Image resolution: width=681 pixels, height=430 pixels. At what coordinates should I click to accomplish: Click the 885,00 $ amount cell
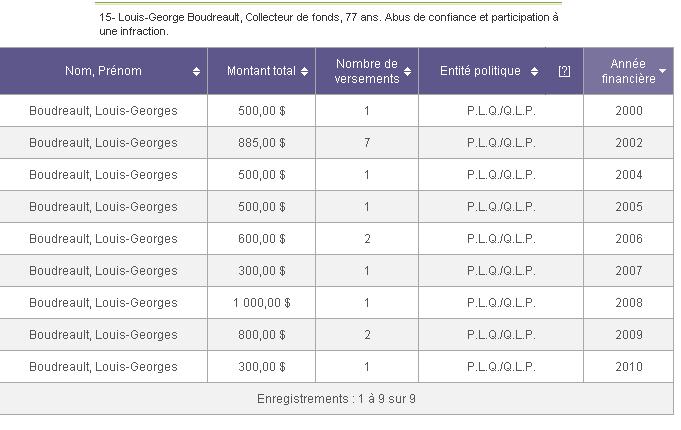coord(261,143)
